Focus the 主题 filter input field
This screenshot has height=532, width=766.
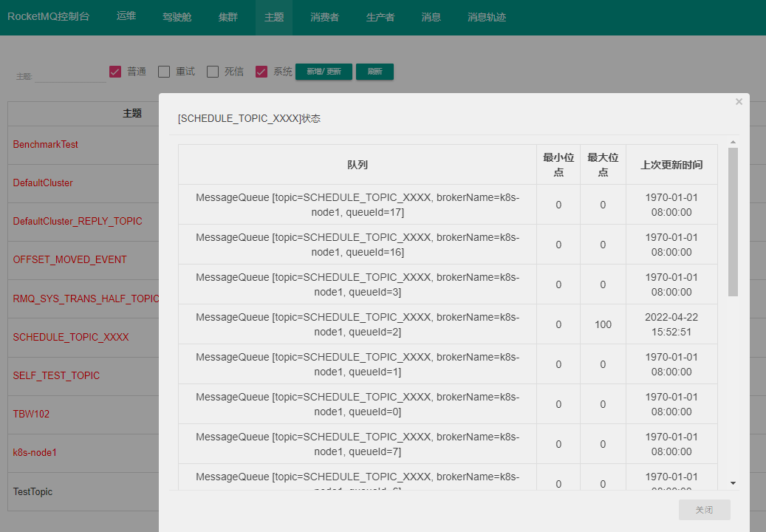click(x=70, y=75)
